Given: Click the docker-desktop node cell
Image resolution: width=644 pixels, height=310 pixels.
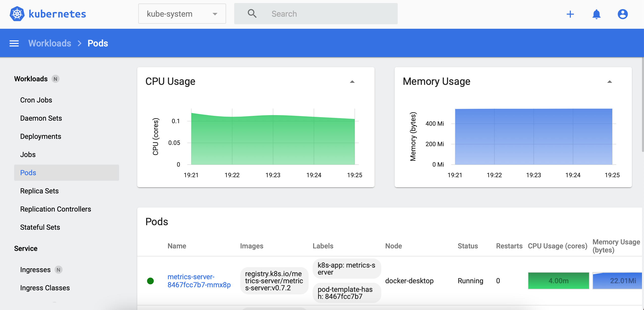Looking at the screenshot, I should click(x=409, y=281).
